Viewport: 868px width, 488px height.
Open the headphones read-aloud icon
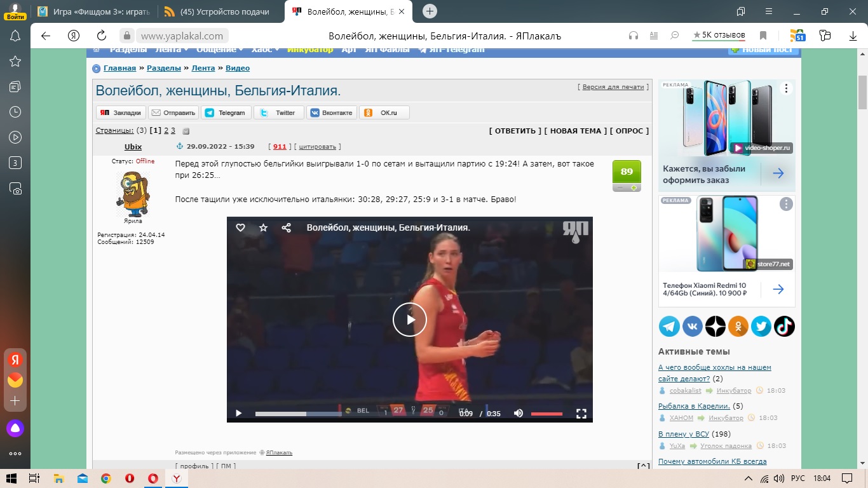[634, 36]
